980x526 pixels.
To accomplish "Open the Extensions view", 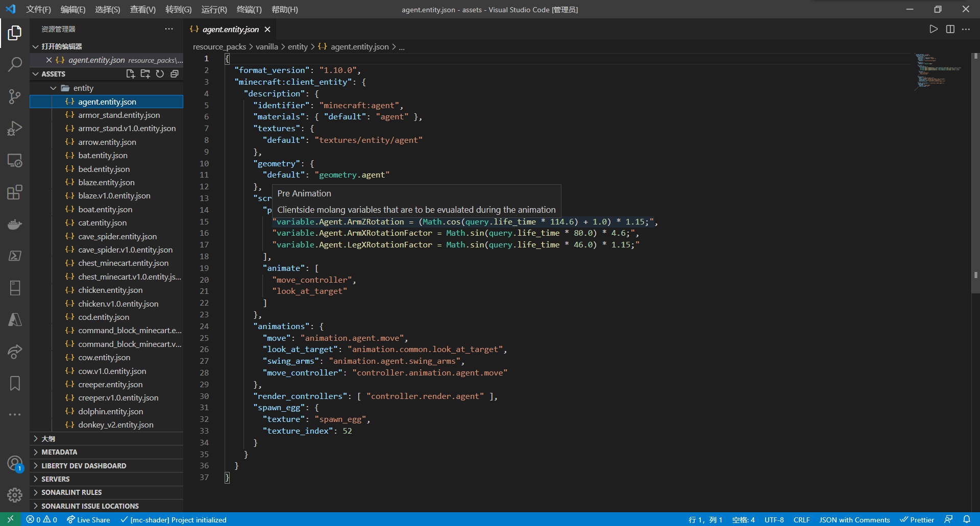I will [15, 192].
